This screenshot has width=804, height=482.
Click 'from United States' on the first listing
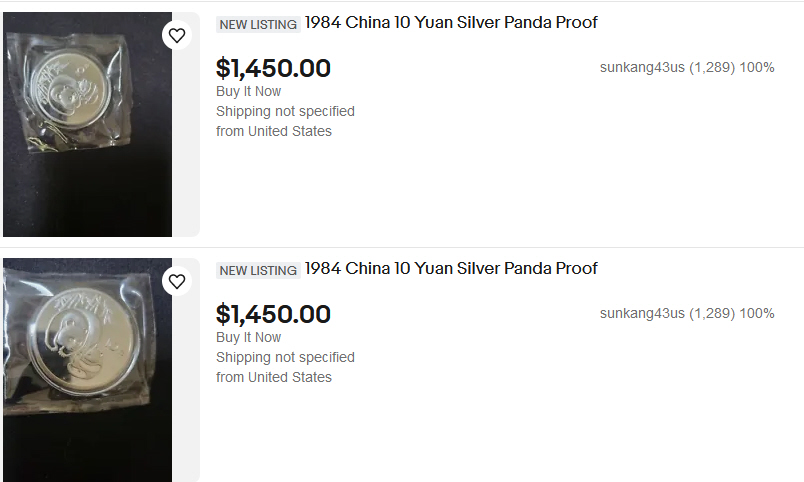[x=274, y=131]
